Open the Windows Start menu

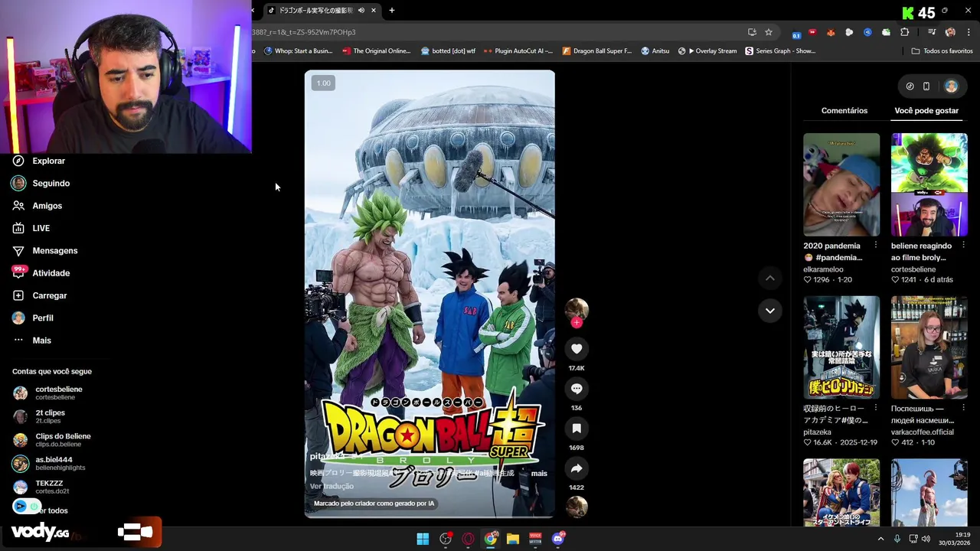click(x=423, y=539)
